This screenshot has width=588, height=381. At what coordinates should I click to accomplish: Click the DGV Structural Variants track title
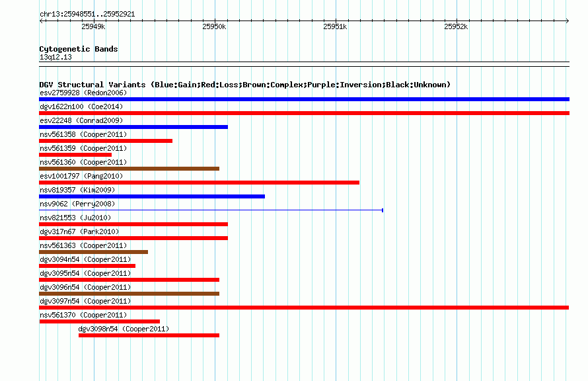coord(245,85)
